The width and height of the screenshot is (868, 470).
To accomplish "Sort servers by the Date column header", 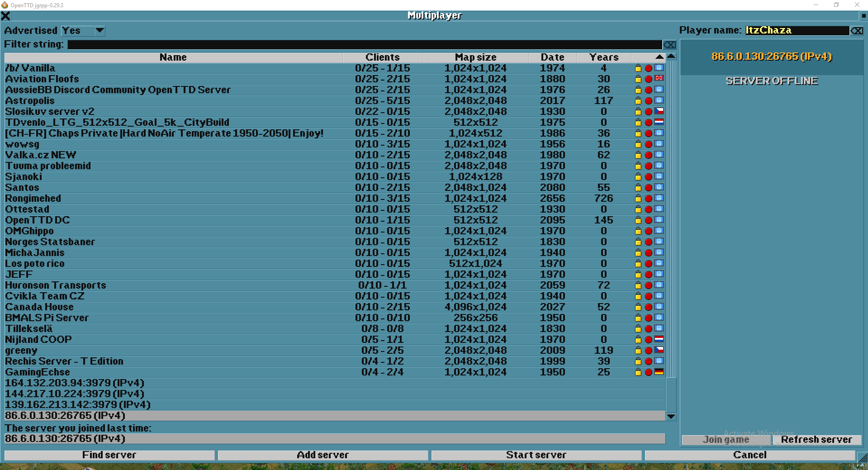I will point(552,57).
